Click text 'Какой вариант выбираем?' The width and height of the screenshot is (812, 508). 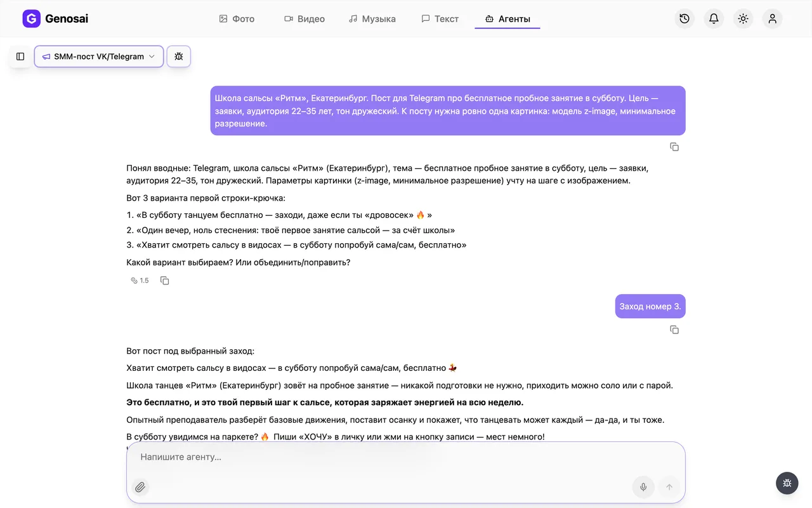[180, 262]
